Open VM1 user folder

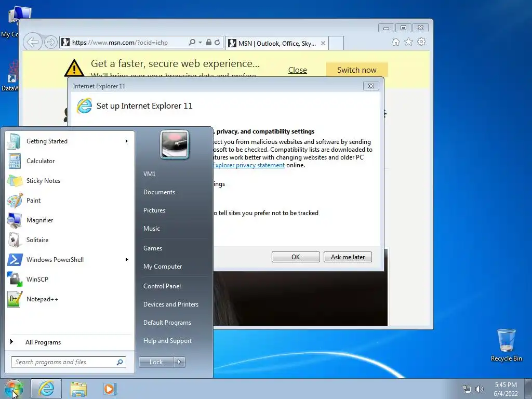point(149,174)
